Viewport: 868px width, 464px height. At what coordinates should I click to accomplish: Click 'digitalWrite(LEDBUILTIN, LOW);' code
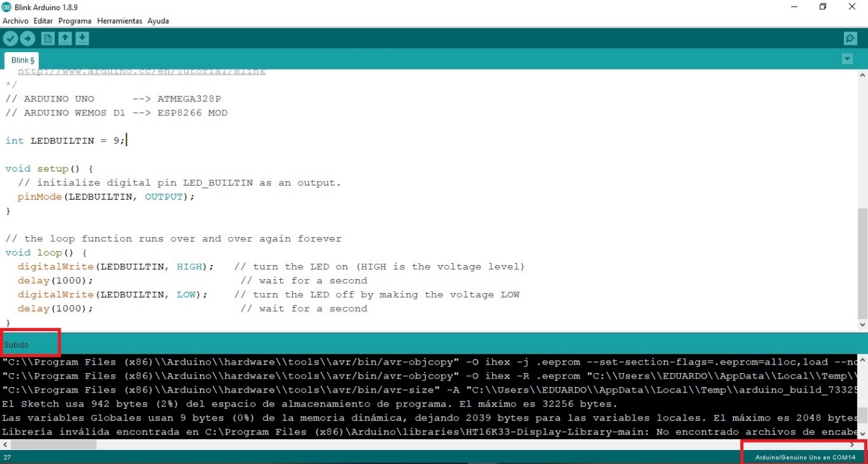[x=112, y=294]
